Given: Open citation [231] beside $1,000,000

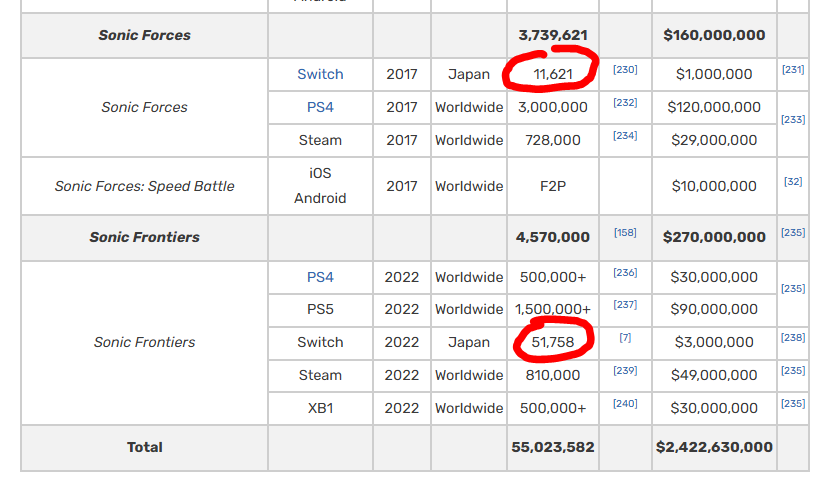Looking at the screenshot, I should [x=793, y=69].
